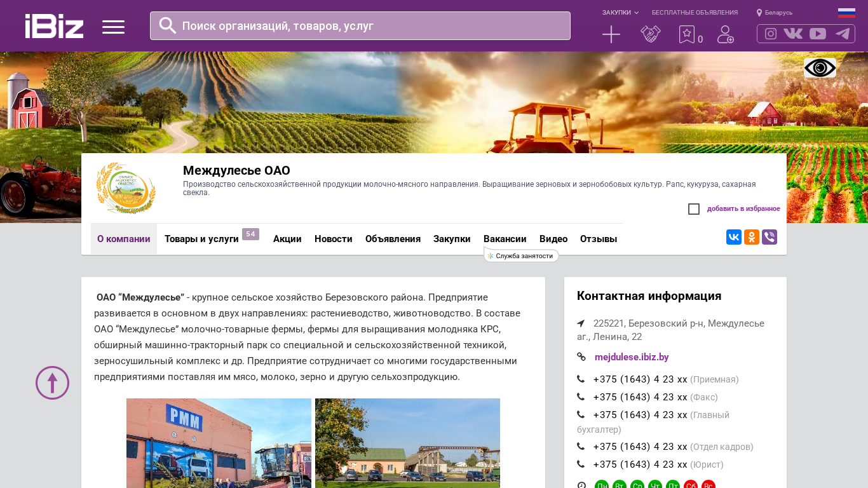Viewport: 868px width, 488px height.
Task: Go to the Объявления tab
Action: point(393,239)
